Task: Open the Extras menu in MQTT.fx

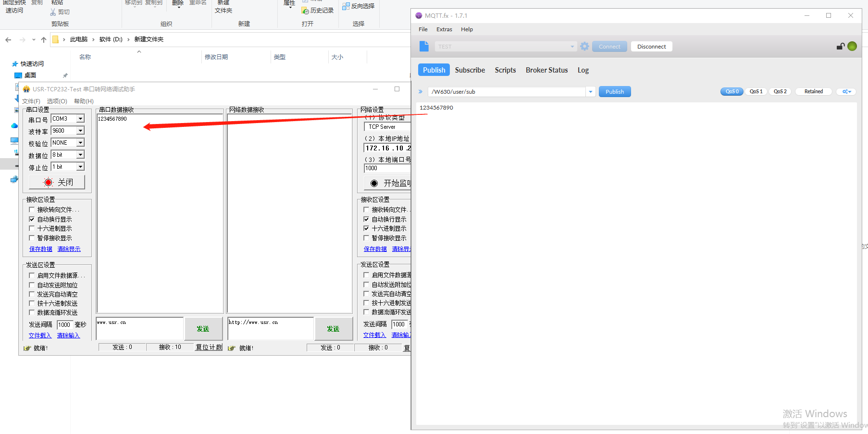Action: coord(444,29)
